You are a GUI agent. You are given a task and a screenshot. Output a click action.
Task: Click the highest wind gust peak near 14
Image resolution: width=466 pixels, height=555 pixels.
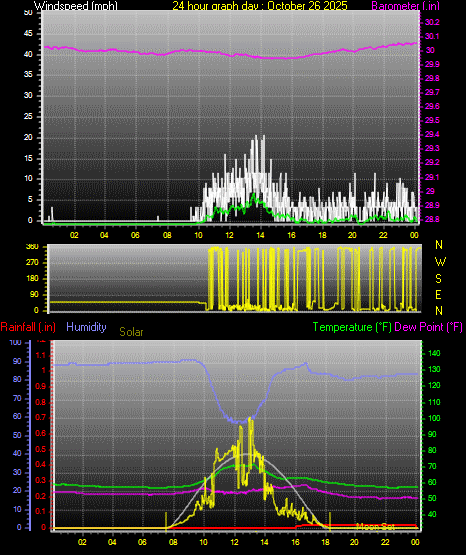tap(263, 137)
